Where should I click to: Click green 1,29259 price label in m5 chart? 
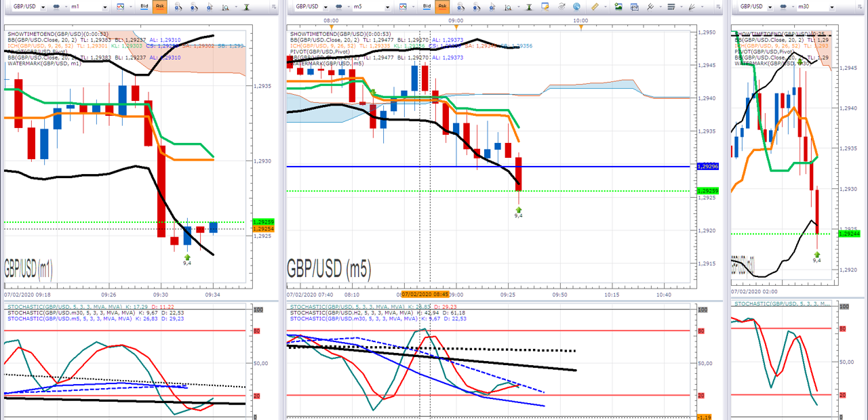tap(708, 191)
